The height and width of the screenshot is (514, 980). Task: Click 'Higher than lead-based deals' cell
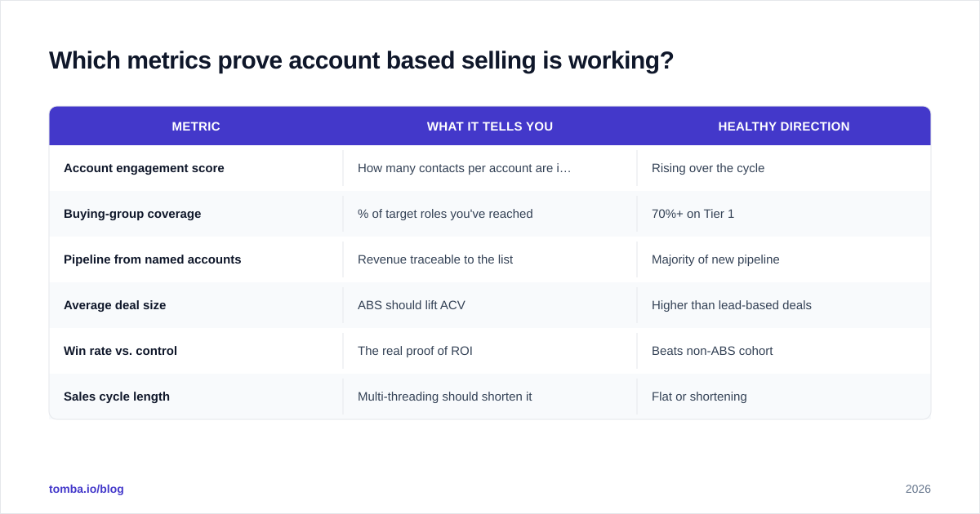[784, 305]
